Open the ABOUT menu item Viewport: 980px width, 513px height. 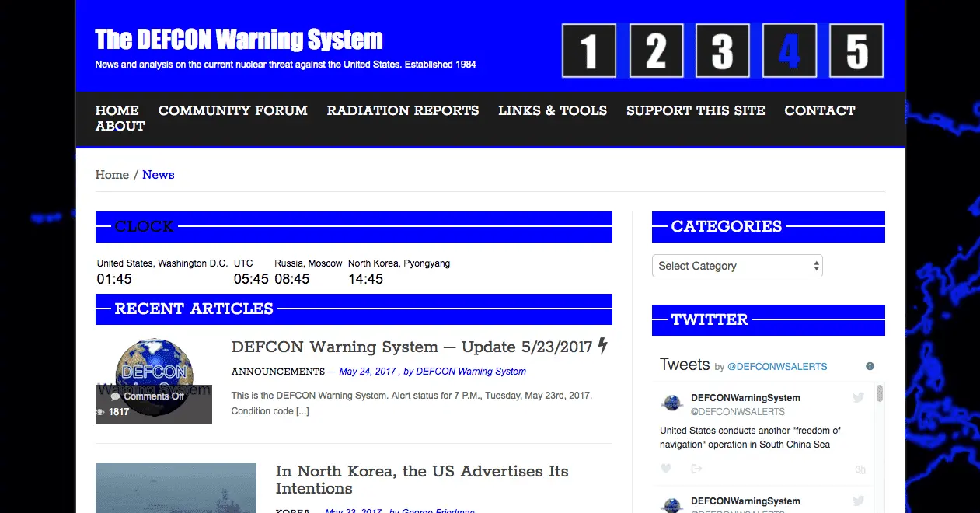click(120, 126)
